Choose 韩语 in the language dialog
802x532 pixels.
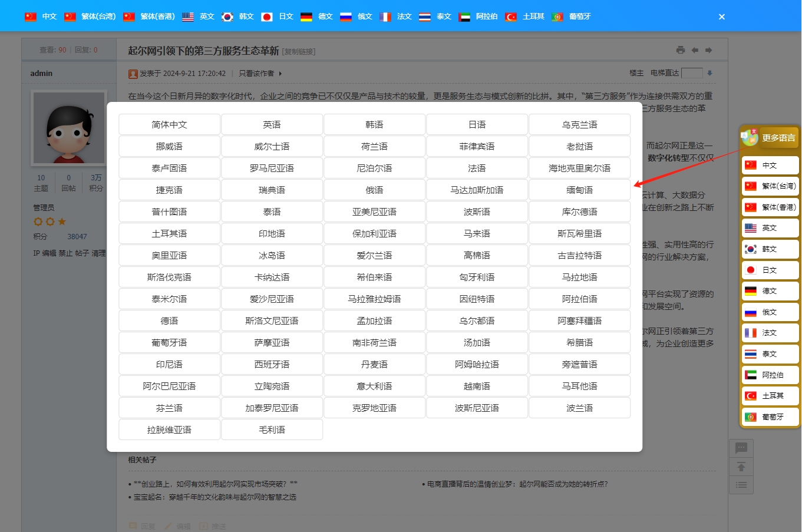click(x=375, y=124)
